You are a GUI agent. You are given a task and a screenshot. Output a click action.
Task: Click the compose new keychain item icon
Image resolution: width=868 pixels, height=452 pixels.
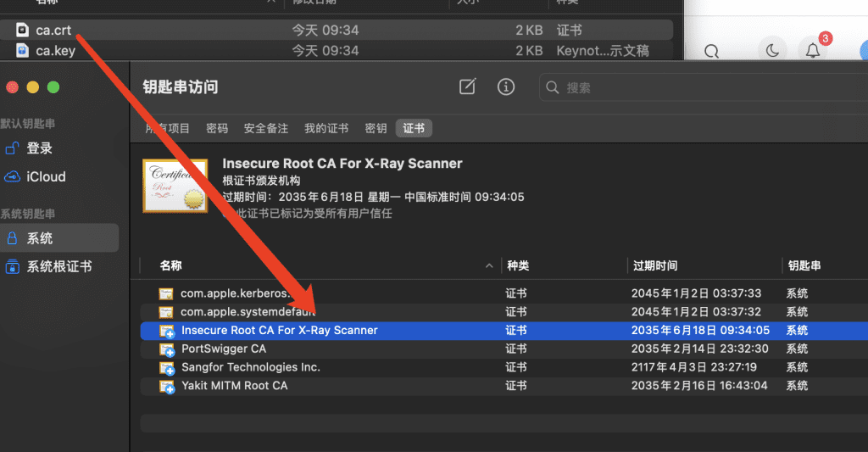pos(468,86)
